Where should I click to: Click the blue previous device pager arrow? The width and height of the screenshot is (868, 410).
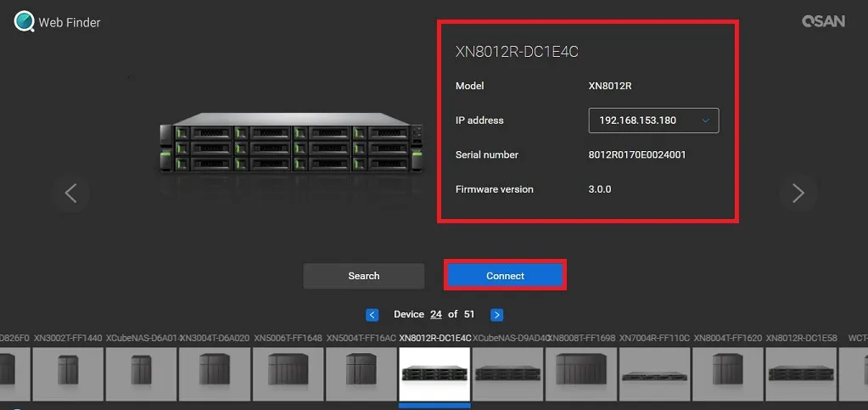click(372, 315)
